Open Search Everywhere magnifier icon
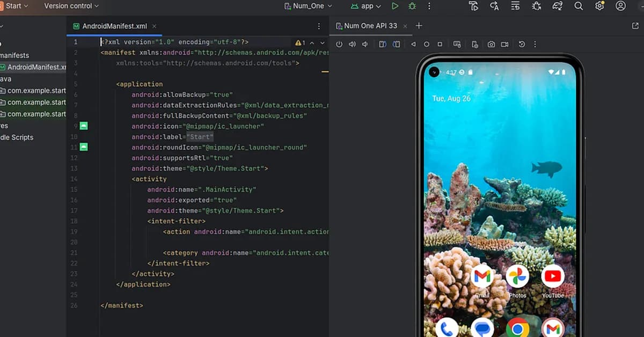644x337 pixels. pos(579,6)
